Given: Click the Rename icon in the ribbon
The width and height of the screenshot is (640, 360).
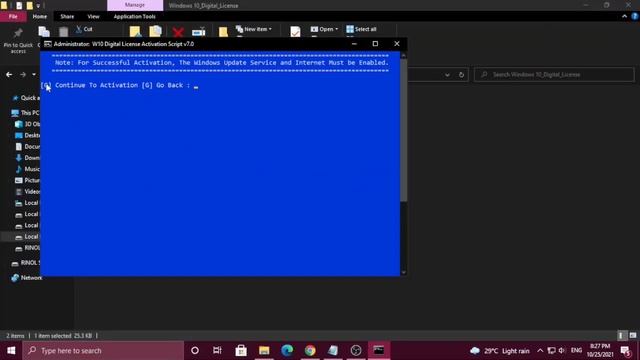Looking at the screenshot, I should (x=199, y=32).
